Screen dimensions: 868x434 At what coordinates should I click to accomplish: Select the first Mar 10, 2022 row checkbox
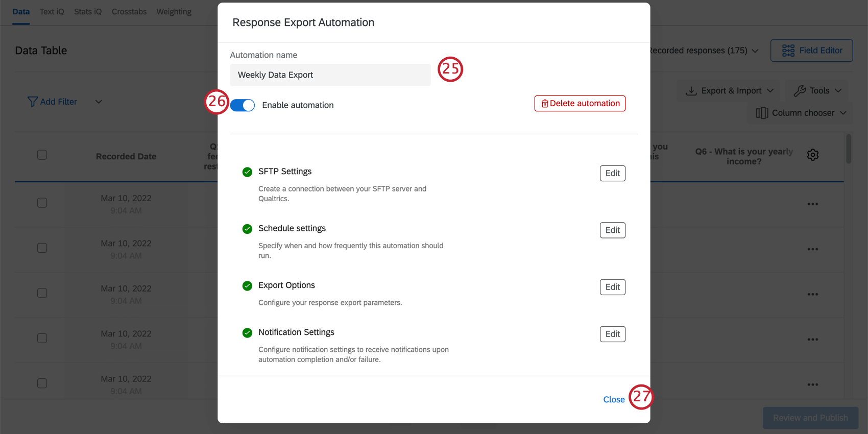[x=42, y=203]
